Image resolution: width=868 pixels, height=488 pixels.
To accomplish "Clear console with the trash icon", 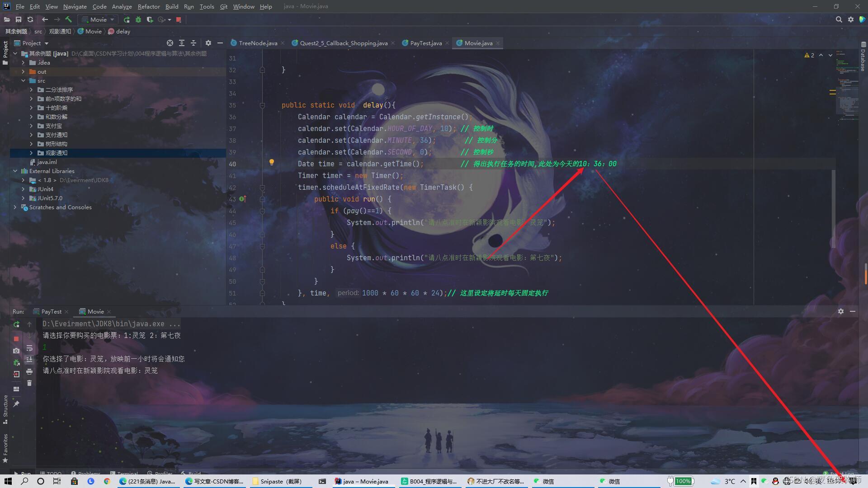I will point(29,383).
